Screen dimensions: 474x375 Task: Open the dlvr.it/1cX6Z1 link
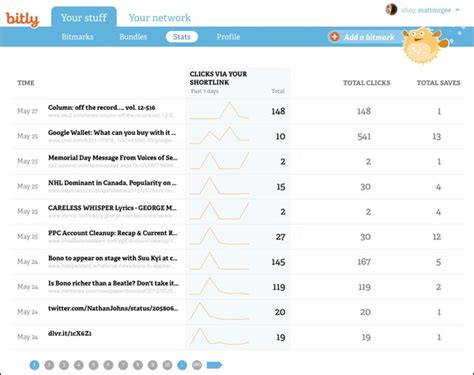click(70, 333)
